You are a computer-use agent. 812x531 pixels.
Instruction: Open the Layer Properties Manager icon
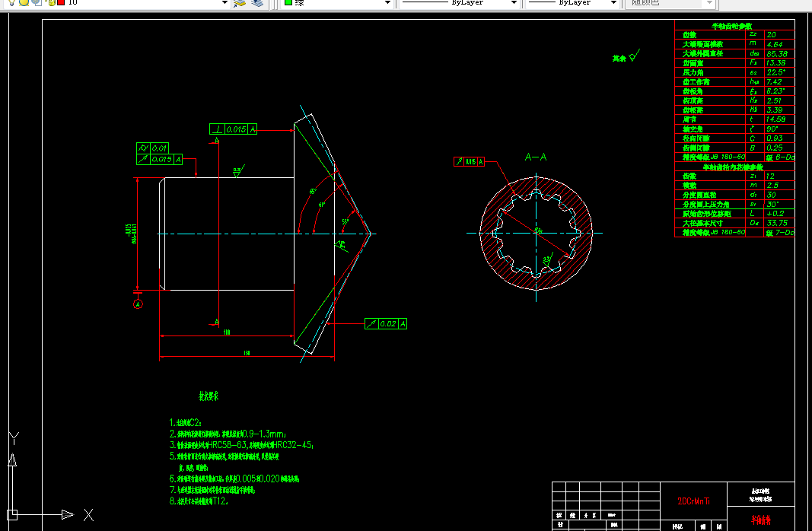239,2
